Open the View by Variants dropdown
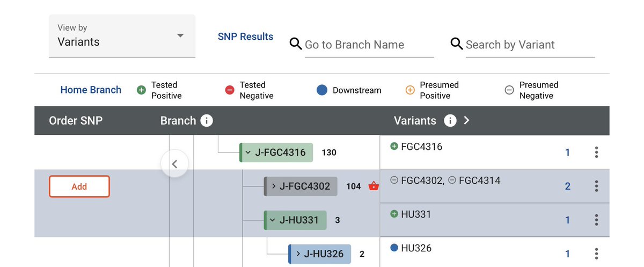The height and width of the screenshot is (267, 644). coord(122,36)
